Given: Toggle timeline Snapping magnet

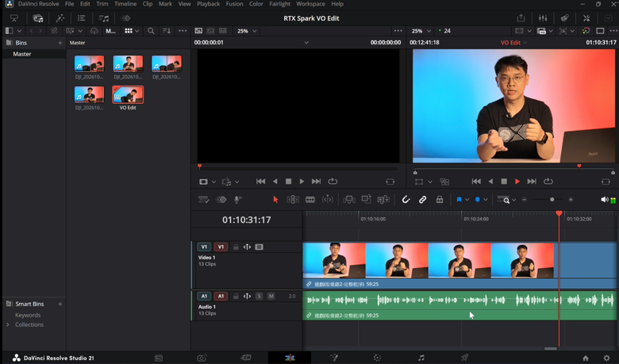Looking at the screenshot, I should (x=406, y=200).
